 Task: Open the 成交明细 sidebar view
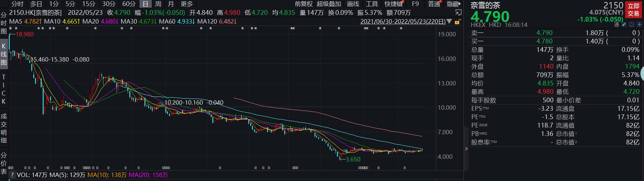[4, 128]
